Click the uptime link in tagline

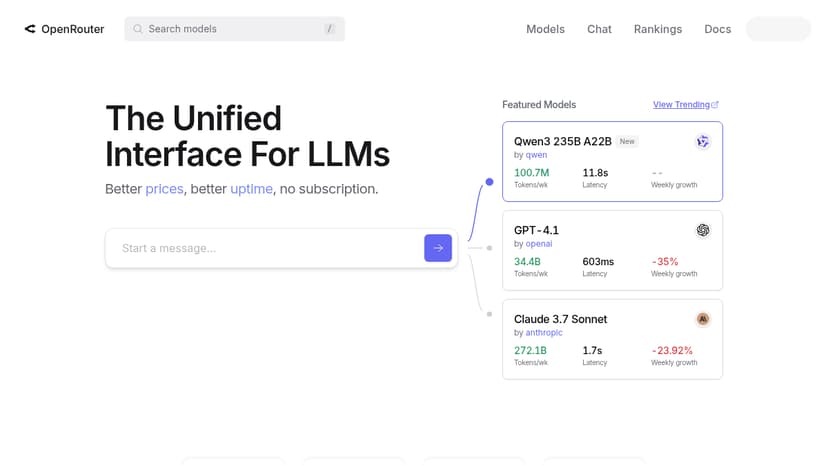251,189
